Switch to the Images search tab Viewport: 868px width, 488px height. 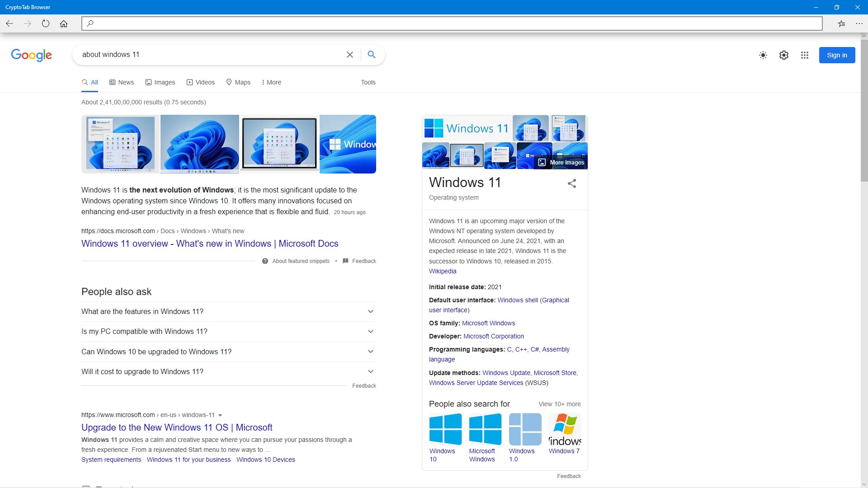tap(160, 82)
